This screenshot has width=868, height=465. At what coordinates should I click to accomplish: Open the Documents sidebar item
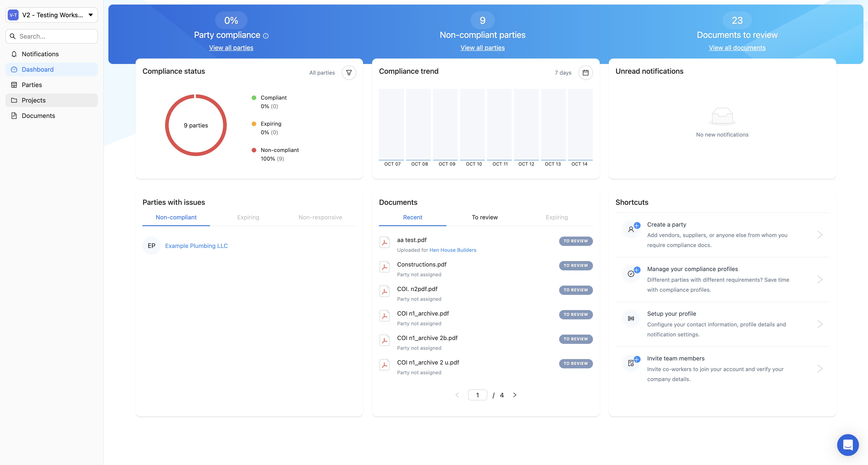(38, 116)
